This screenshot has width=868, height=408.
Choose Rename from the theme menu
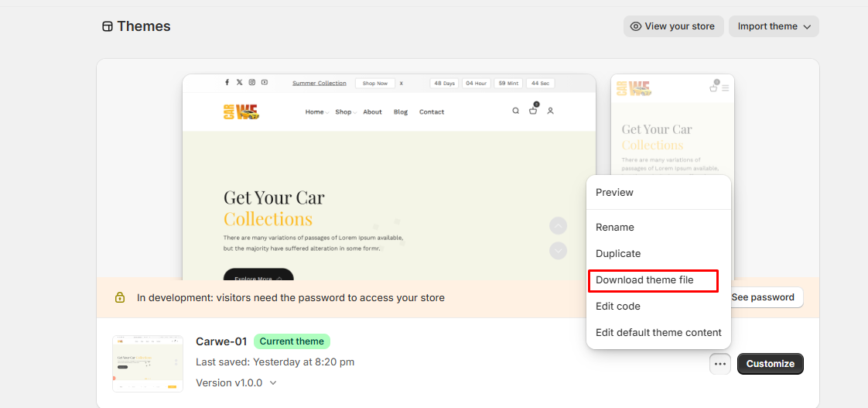pyautogui.click(x=615, y=228)
